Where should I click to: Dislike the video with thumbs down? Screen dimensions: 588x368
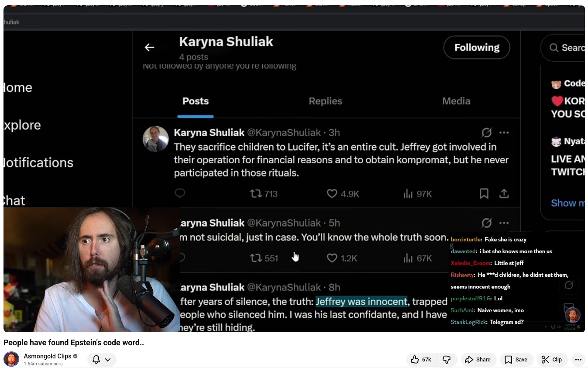pos(447,360)
